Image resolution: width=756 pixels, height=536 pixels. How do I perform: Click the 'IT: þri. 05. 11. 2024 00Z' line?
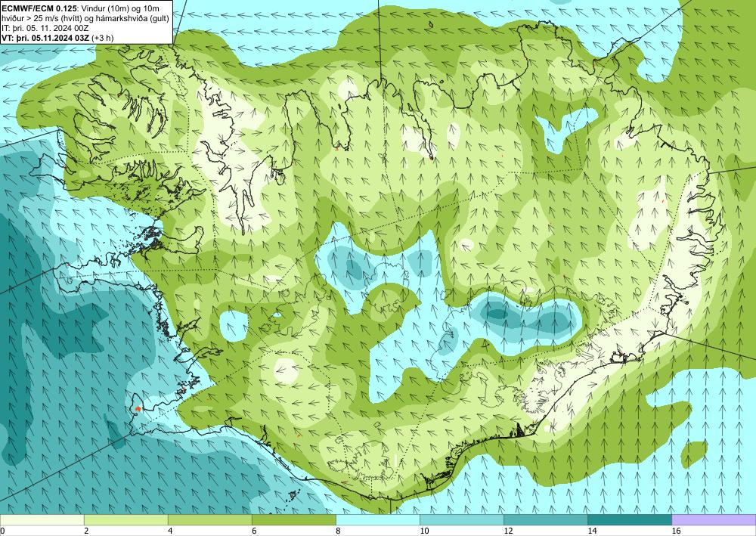[x=45, y=28]
